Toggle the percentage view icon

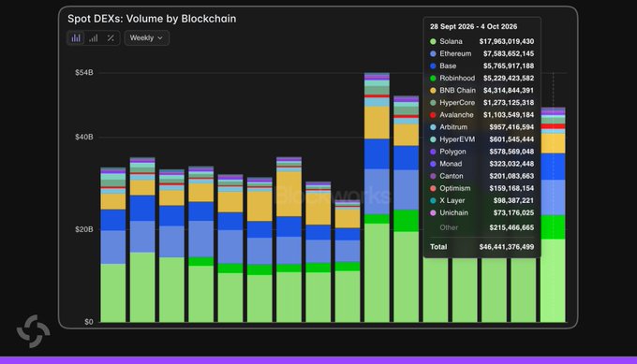111,38
